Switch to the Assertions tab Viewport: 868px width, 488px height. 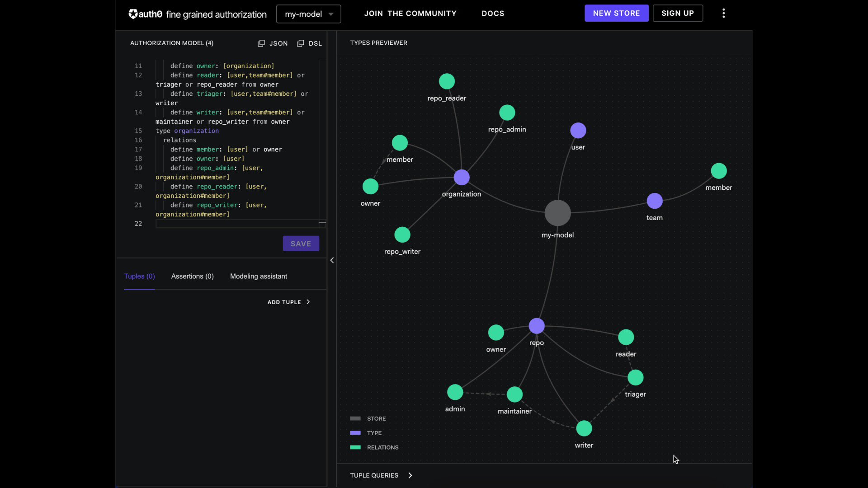click(192, 276)
